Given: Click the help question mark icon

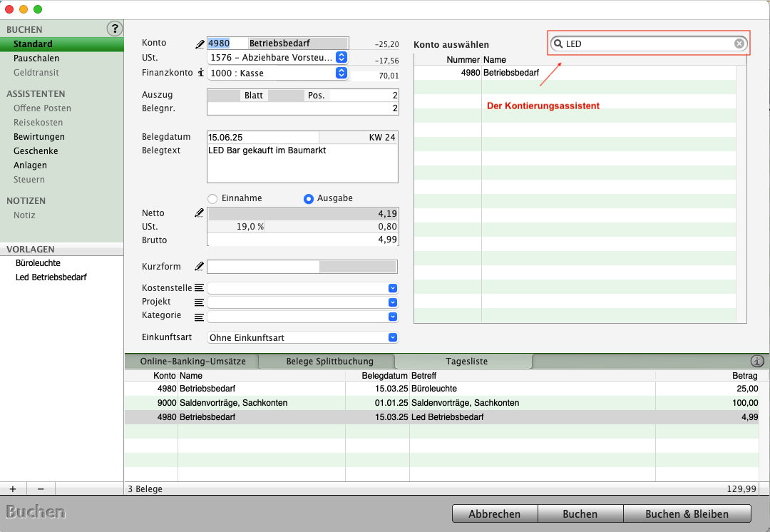Looking at the screenshot, I should [x=114, y=29].
